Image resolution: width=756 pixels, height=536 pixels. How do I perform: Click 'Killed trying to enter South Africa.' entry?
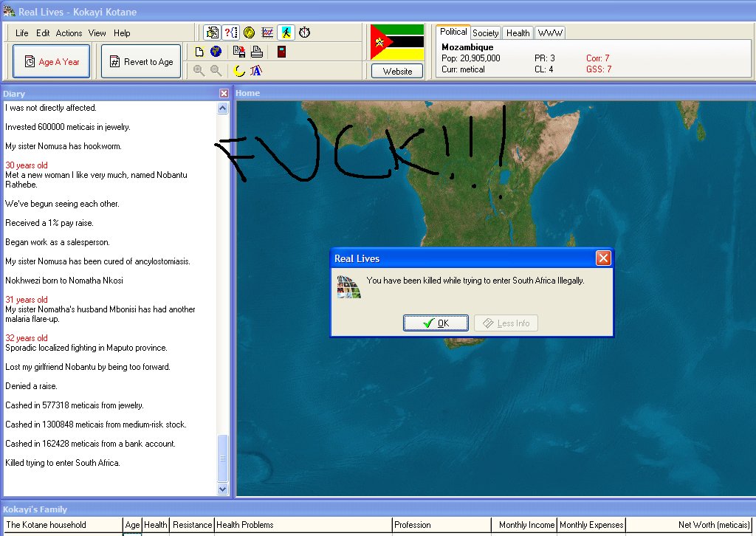pos(63,463)
